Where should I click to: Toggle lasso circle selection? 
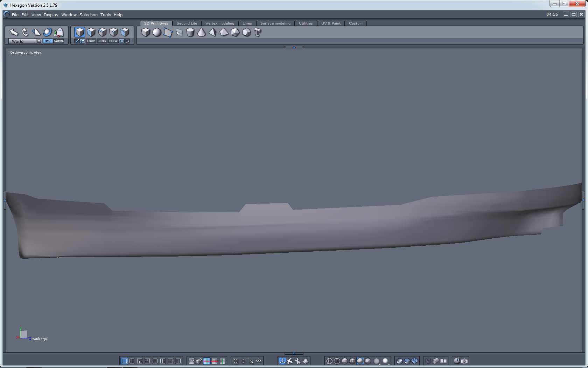pos(127,41)
